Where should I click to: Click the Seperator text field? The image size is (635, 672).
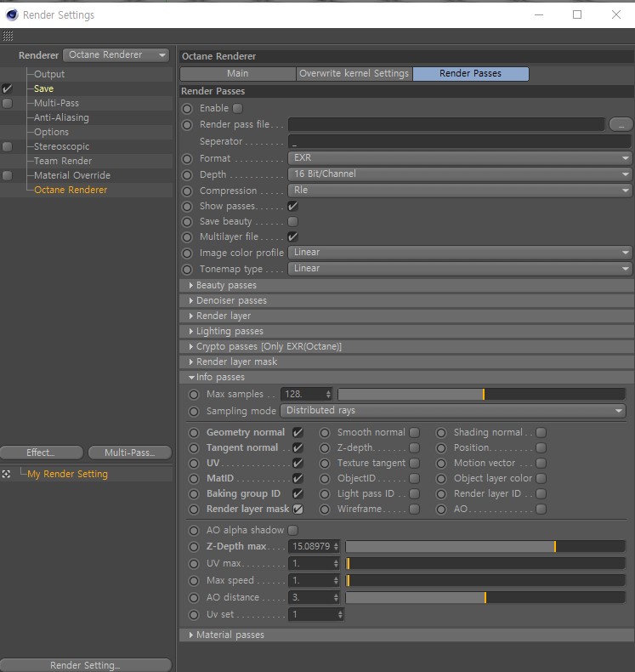(x=460, y=141)
